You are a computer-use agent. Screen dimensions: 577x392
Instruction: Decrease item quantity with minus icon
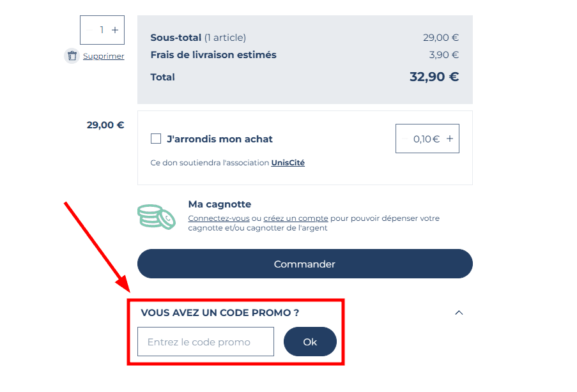tap(89, 30)
